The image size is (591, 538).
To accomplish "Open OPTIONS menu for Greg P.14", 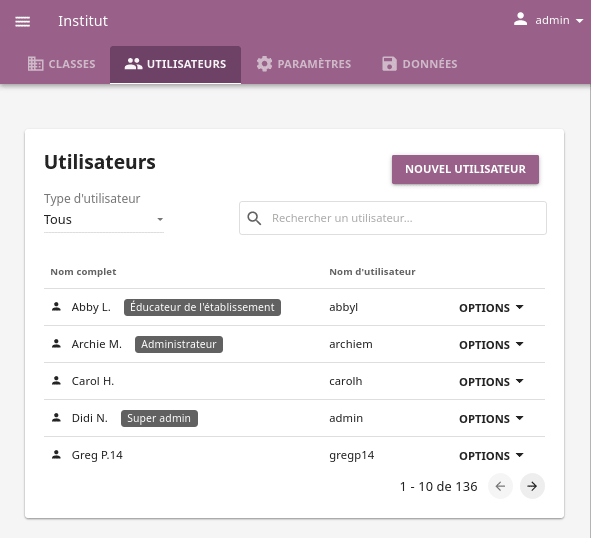I will coord(491,455).
